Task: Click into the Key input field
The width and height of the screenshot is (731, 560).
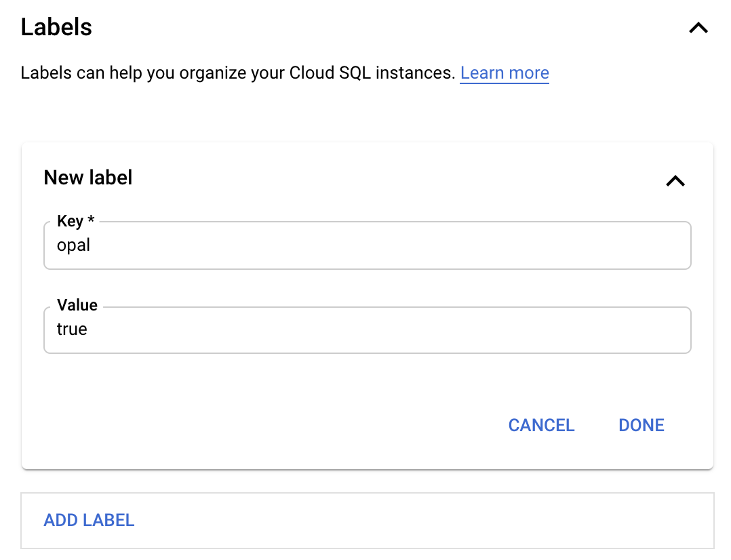Action: click(366, 245)
